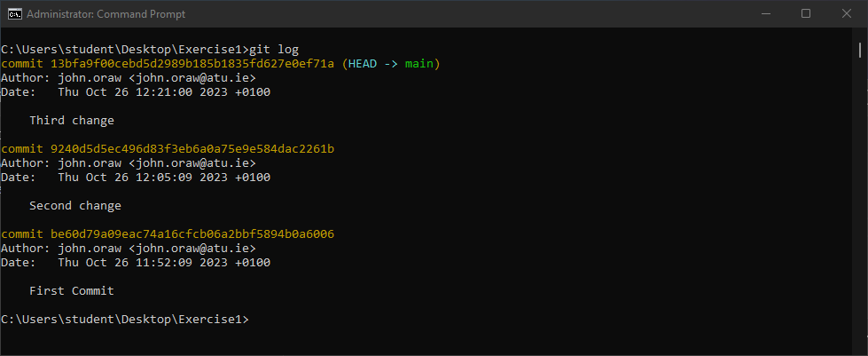Click the 'Second change' commit message
Screen dimensions: 868x356
pos(75,206)
